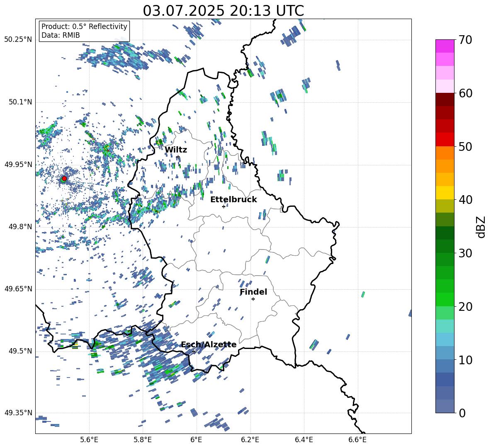Click the Findel station label
Image resolution: width=491 pixels, height=448 pixels.
click(253, 292)
